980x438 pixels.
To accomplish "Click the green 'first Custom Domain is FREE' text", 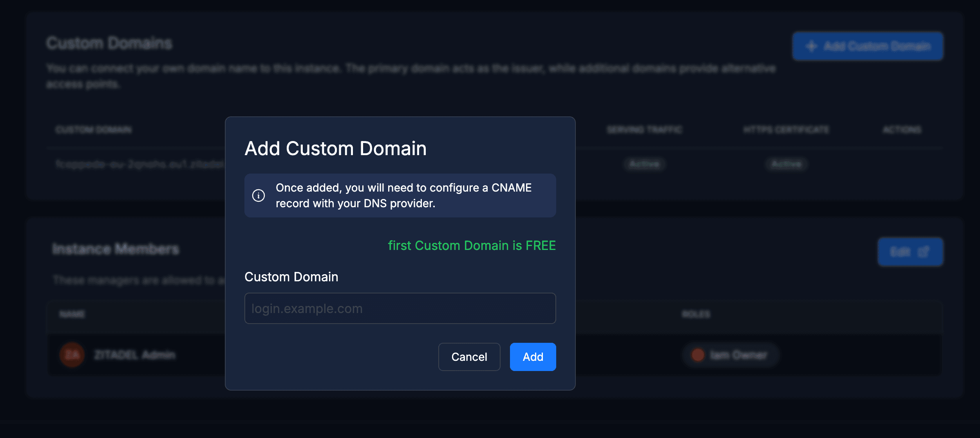I will pos(472,245).
